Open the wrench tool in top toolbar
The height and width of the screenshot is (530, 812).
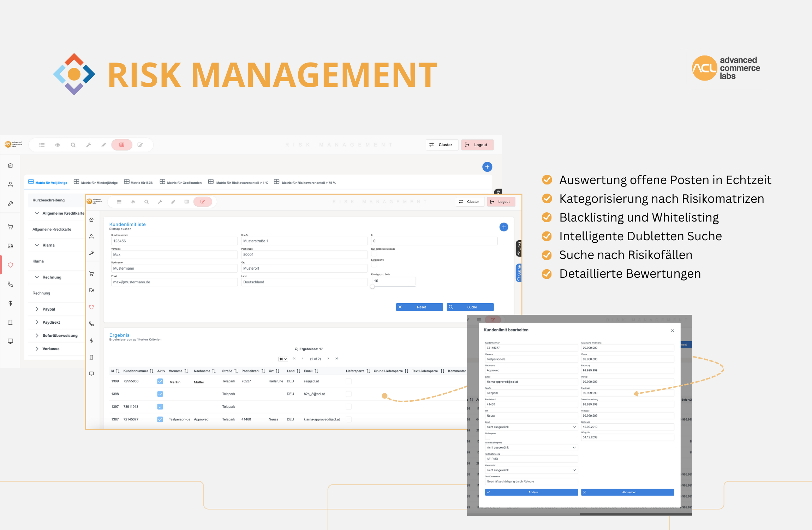tap(89, 145)
